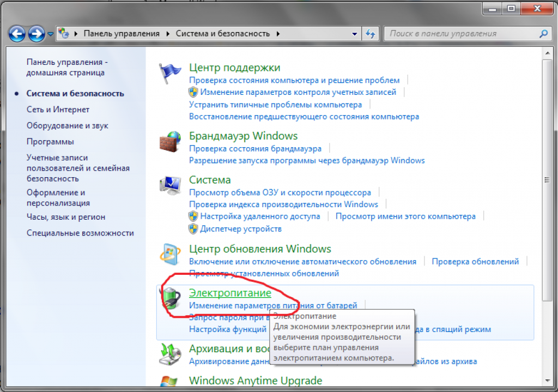Click Проверка обновлений link

coord(475,261)
